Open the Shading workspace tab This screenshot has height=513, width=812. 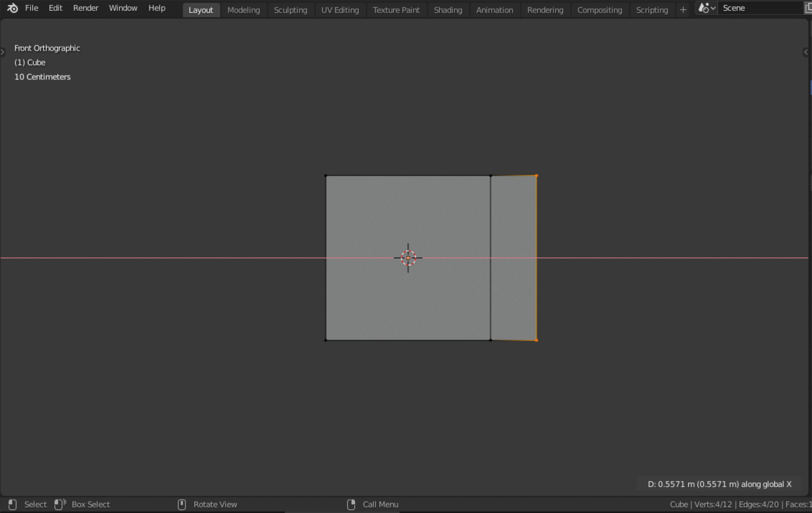448,10
